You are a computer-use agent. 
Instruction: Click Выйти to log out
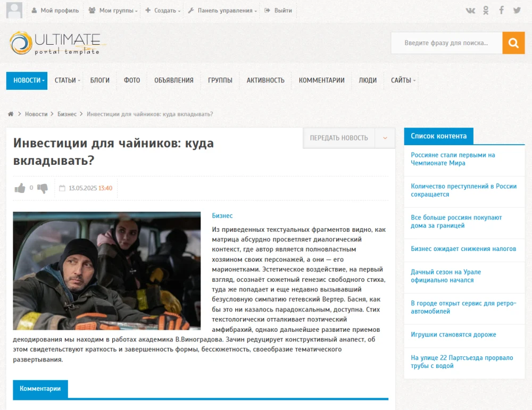(278, 11)
